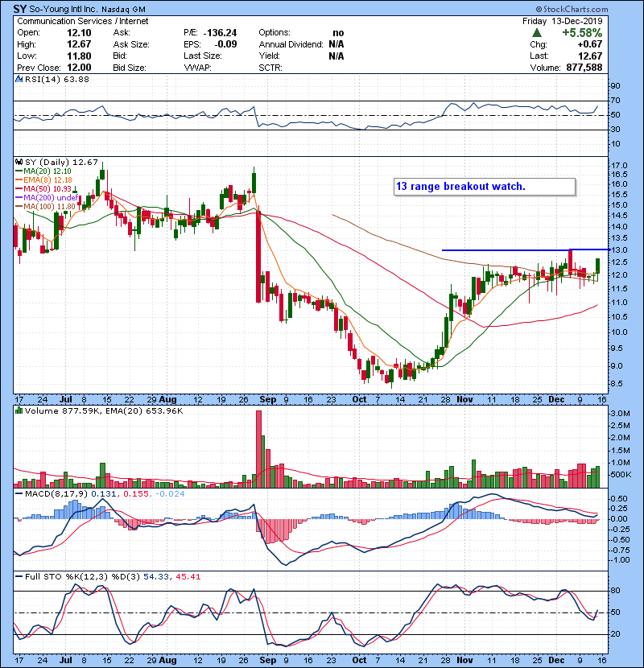The height and width of the screenshot is (668, 644).
Task: Select the orange EMA(8) 12.18 legend entry
Action: (44, 180)
